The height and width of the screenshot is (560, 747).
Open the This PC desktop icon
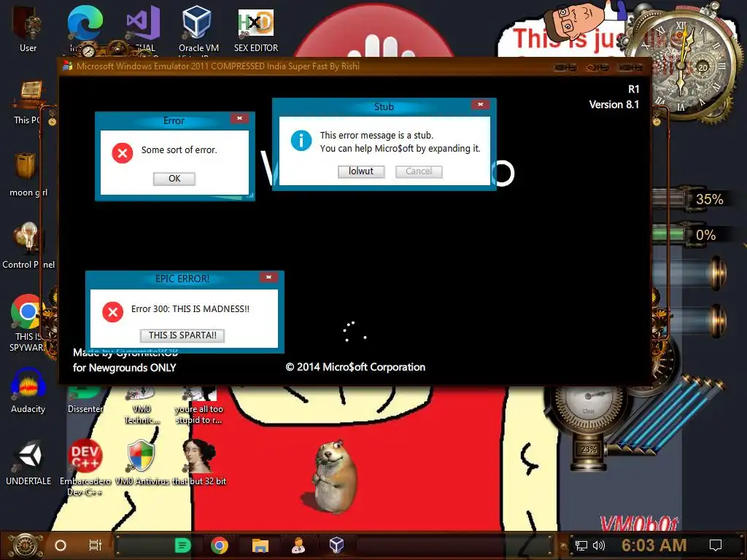[28, 102]
